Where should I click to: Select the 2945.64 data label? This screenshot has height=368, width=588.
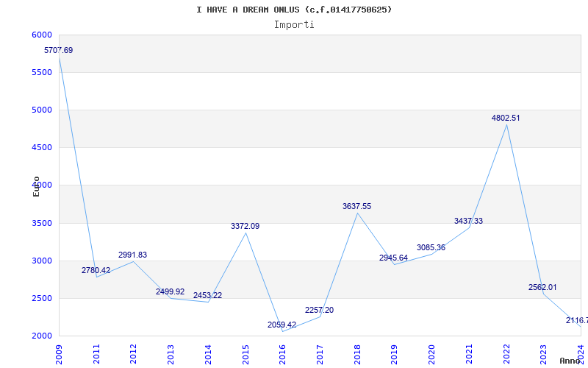[394, 258]
